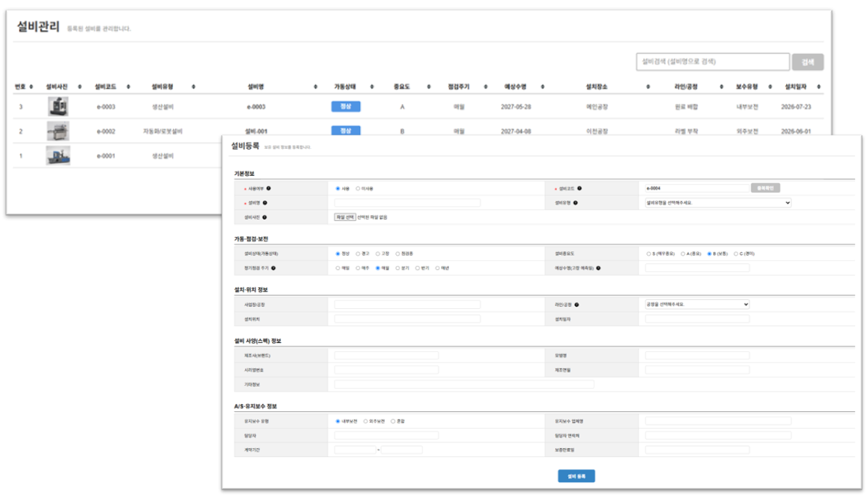The width and height of the screenshot is (868, 497).
Task: Click help icon next to 설비사진 label
Action: tap(265, 217)
